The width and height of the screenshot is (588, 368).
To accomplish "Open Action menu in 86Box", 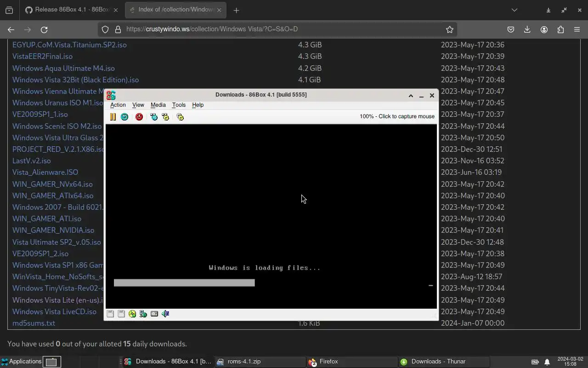I will 118,105.
